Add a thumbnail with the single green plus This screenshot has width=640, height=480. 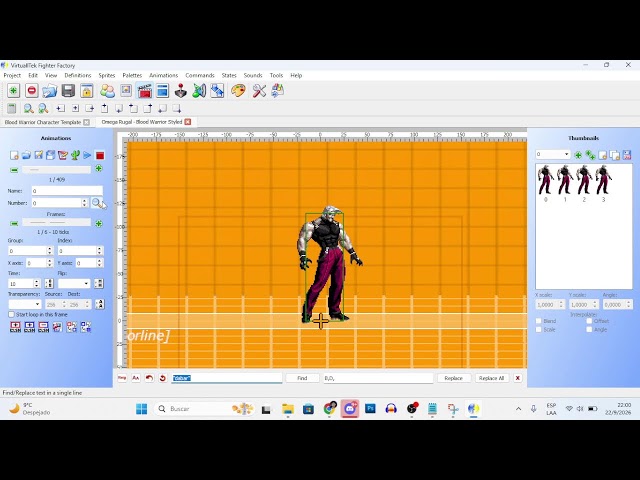578,155
